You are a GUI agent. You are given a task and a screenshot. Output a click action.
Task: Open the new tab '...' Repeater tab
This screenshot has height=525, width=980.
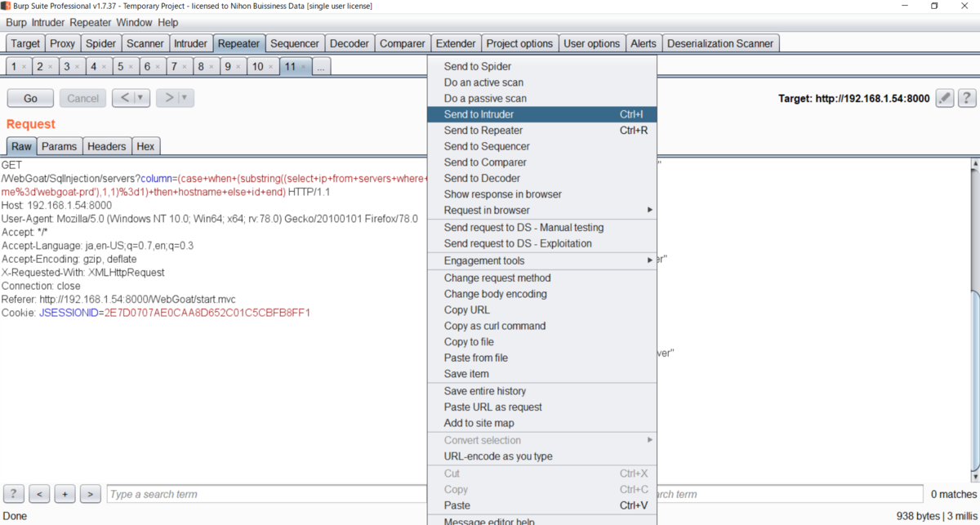coord(321,67)
